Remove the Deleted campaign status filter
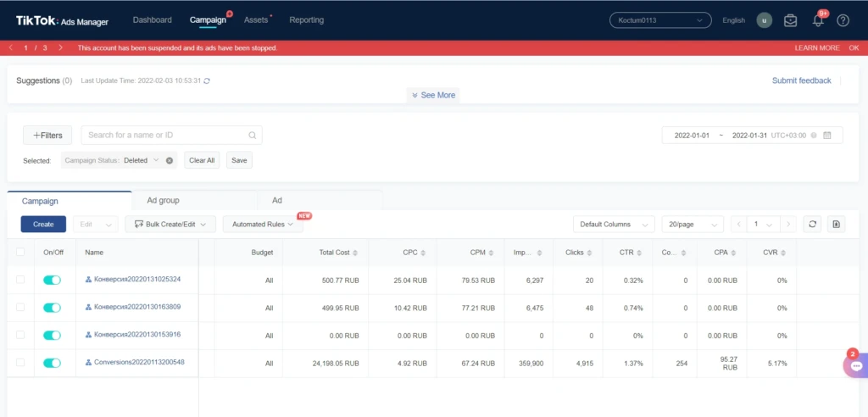Image resolution: width=868 pixels, height=417 pixels. (x=170, y=160)
